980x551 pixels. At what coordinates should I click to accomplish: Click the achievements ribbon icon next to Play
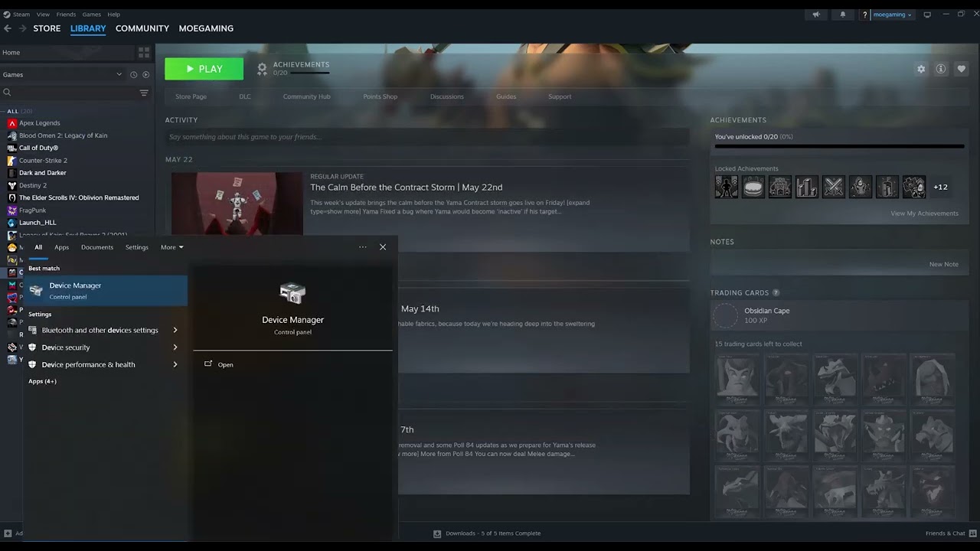262,69
